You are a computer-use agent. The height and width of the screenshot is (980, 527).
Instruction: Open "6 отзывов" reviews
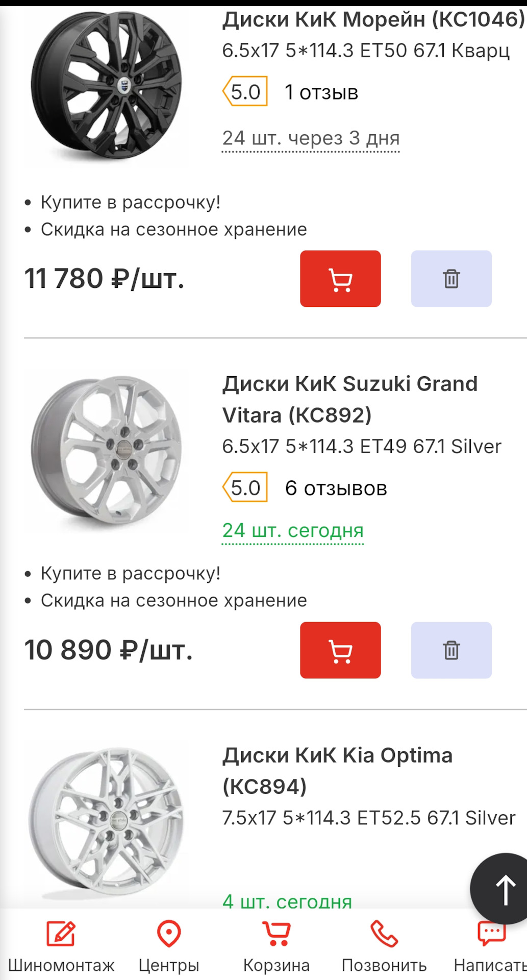point(336,488)
